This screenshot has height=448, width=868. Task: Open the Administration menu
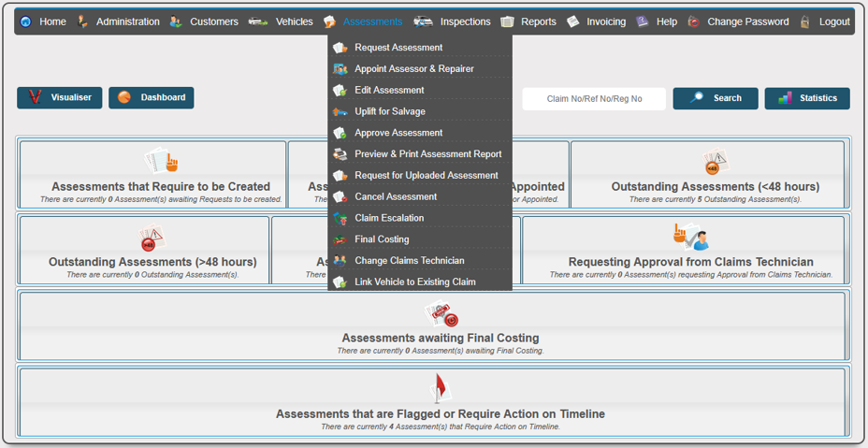(128, 22)
